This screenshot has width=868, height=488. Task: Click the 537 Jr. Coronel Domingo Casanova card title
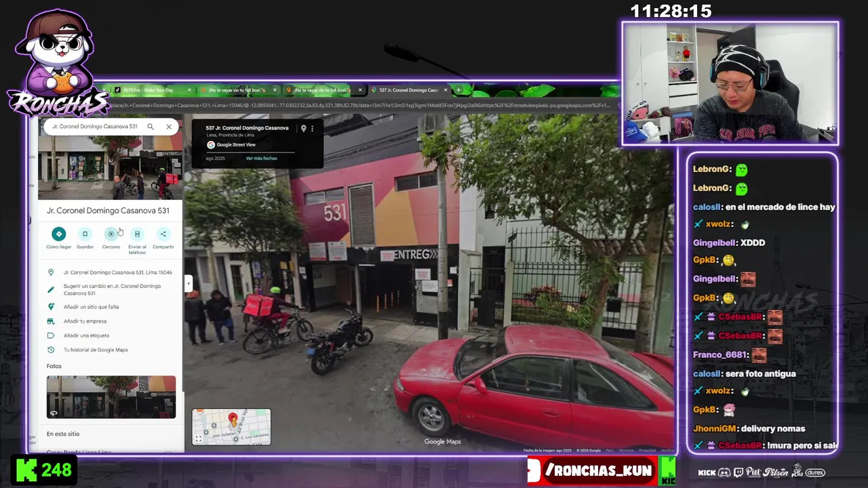247,128
